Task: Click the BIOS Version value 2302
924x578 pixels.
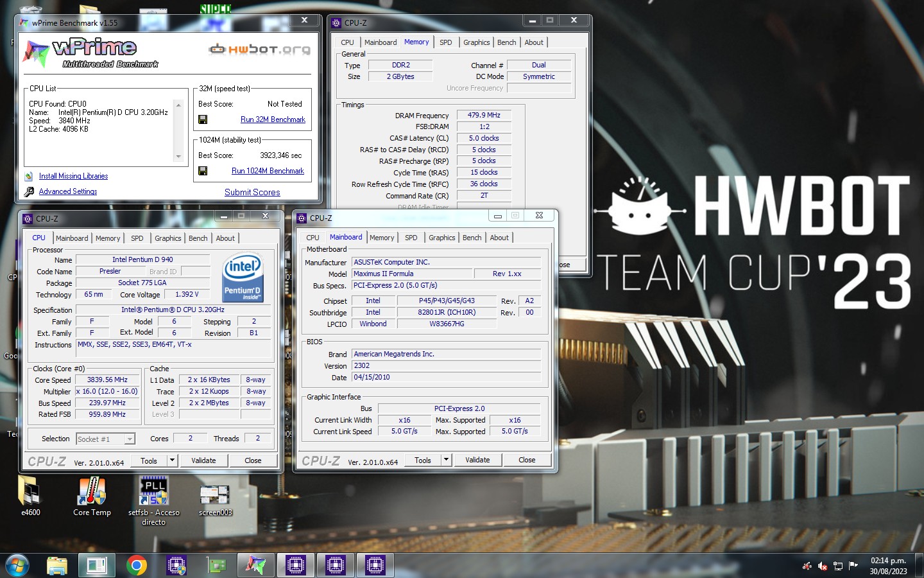Action: click(446, 365)
